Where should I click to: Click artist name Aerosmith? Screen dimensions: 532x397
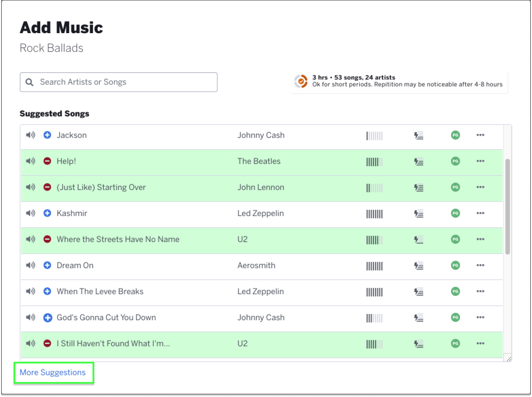click(x=256, y=265)
